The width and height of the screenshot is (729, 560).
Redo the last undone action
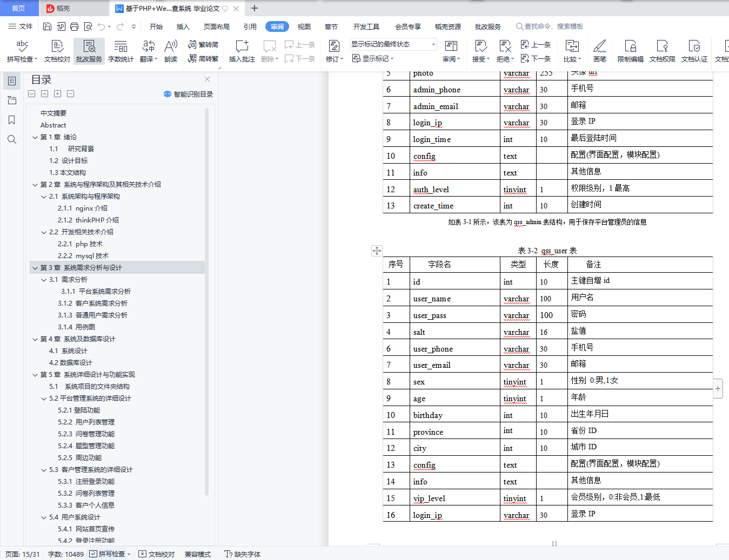[120, 26]
